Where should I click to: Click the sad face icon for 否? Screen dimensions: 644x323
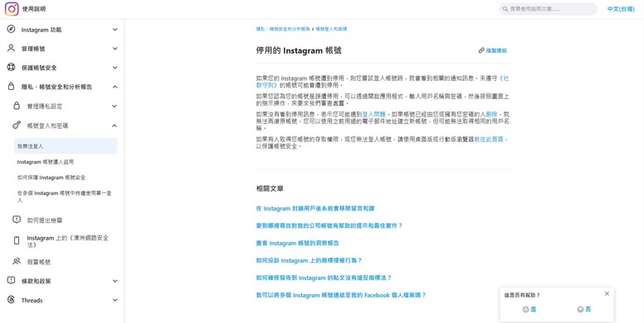point(580,310)
